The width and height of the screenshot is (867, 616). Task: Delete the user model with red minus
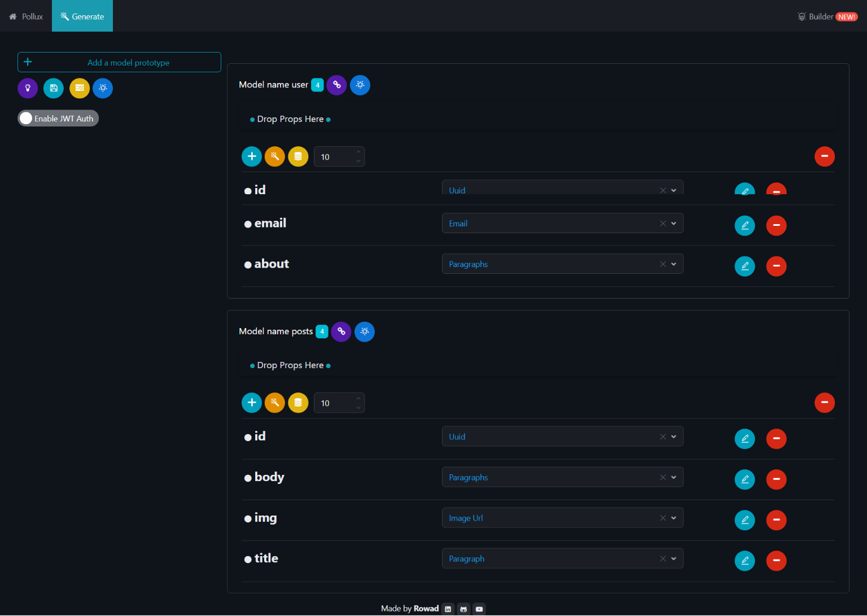(x=825, y=156)
